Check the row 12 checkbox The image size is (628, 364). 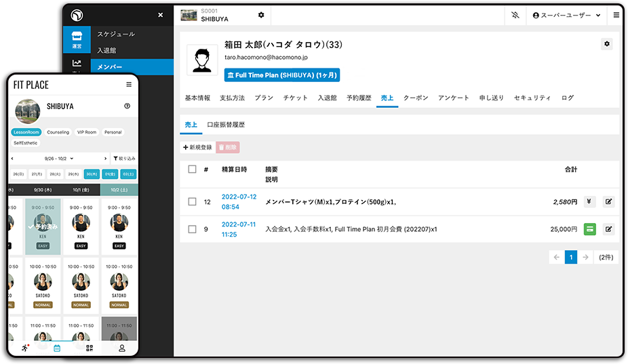point(192,201)
